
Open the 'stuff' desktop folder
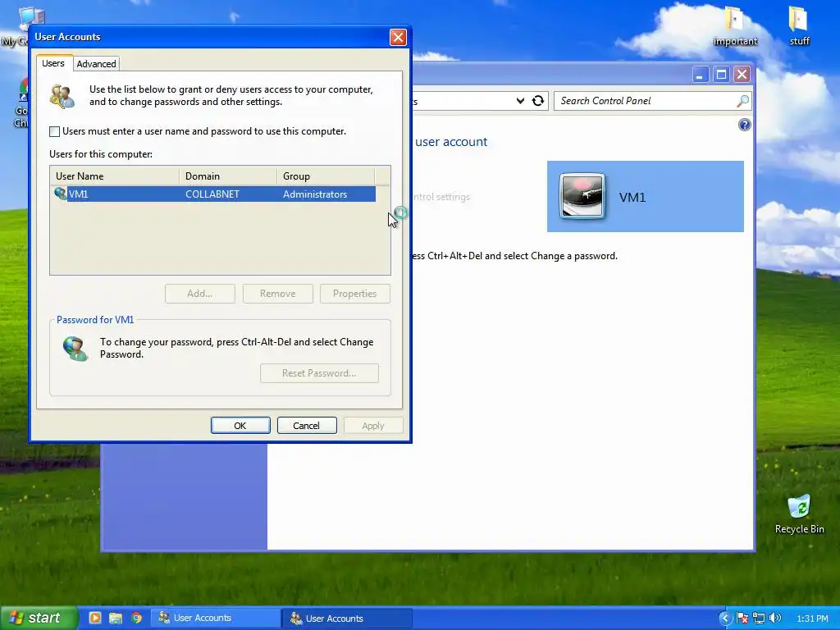pyautogui.click(x=799, y=27)
